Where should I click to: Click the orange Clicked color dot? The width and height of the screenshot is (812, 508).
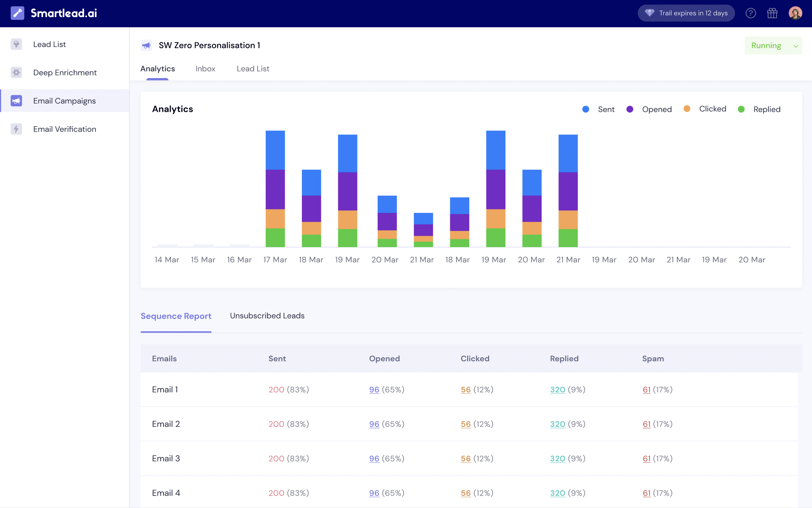pos(687,109)
